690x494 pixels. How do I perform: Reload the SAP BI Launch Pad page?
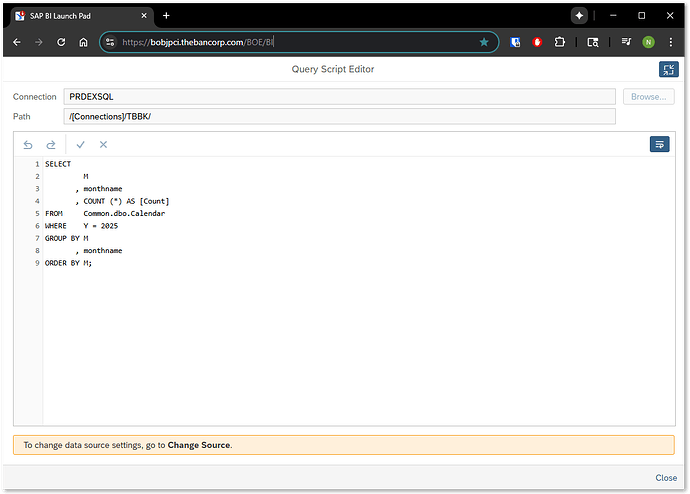pos(61,43)
